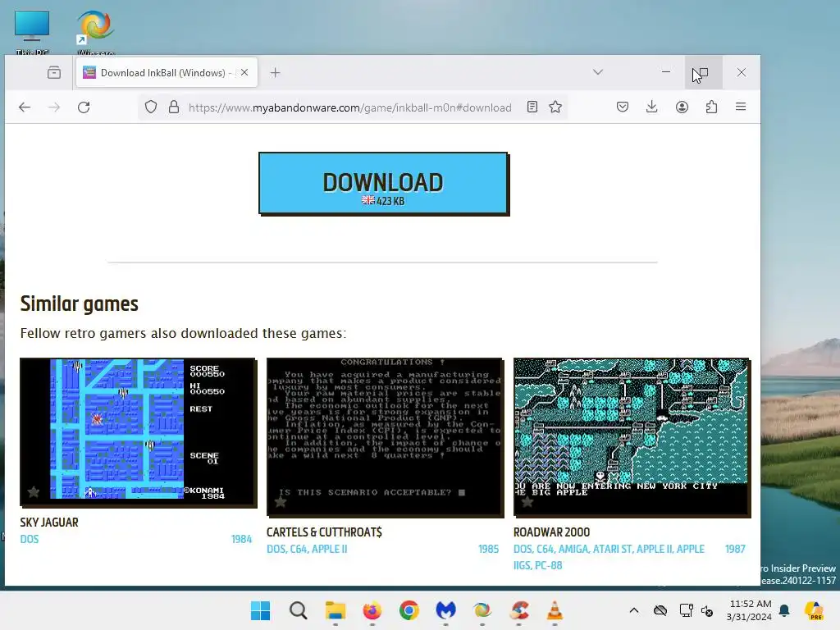Open File Explorer from the taskbar
Viewport: 840px width, 630px height.
[336, 610]
